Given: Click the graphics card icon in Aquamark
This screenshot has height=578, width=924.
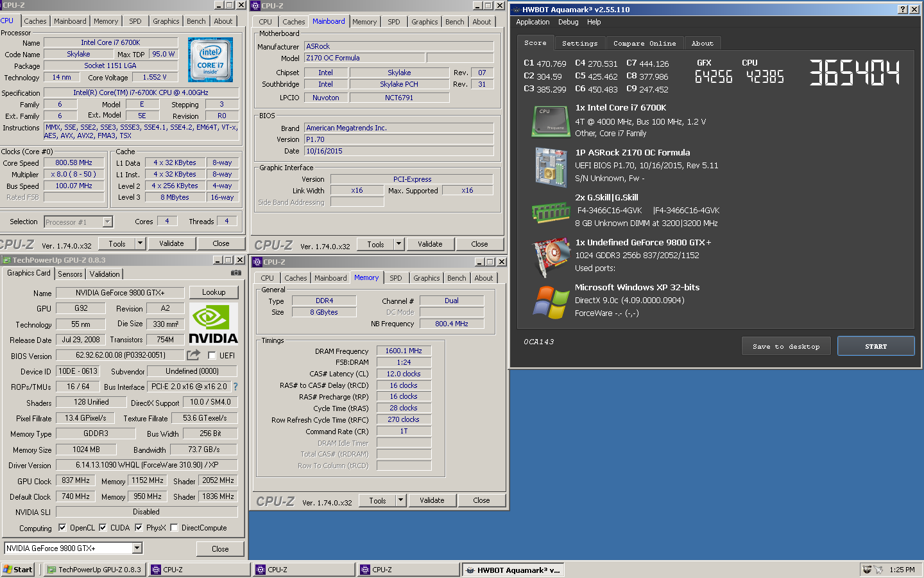Looking at the screenshot, I should click(x=551, y=257).
